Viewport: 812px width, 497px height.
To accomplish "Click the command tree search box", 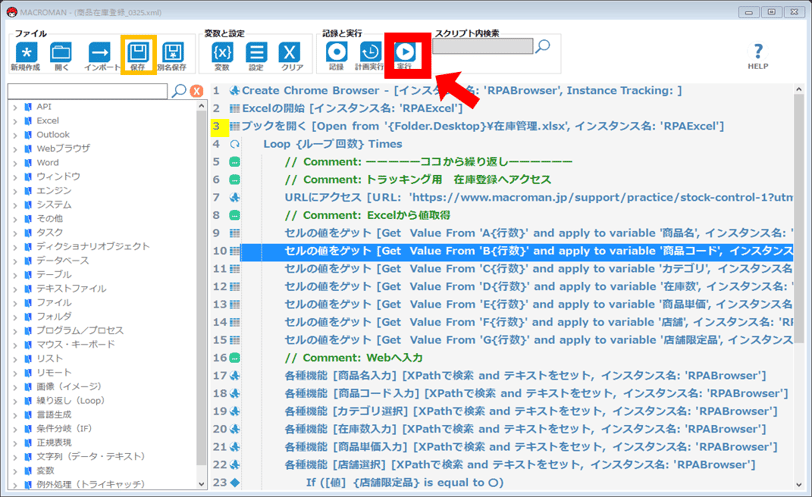I will [x=88, y=91].
